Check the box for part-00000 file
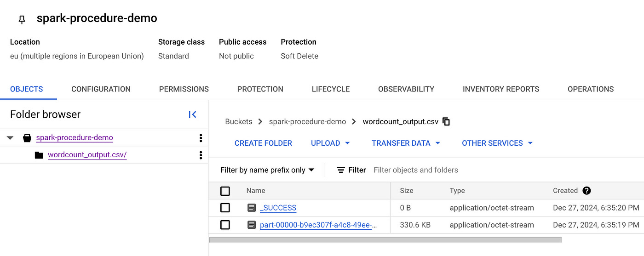The image size is (644, 256). [x=225, y=225]
